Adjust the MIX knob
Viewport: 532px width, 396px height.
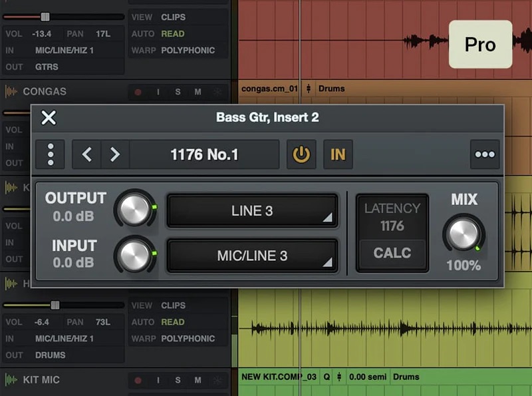[x=464, y=234]
